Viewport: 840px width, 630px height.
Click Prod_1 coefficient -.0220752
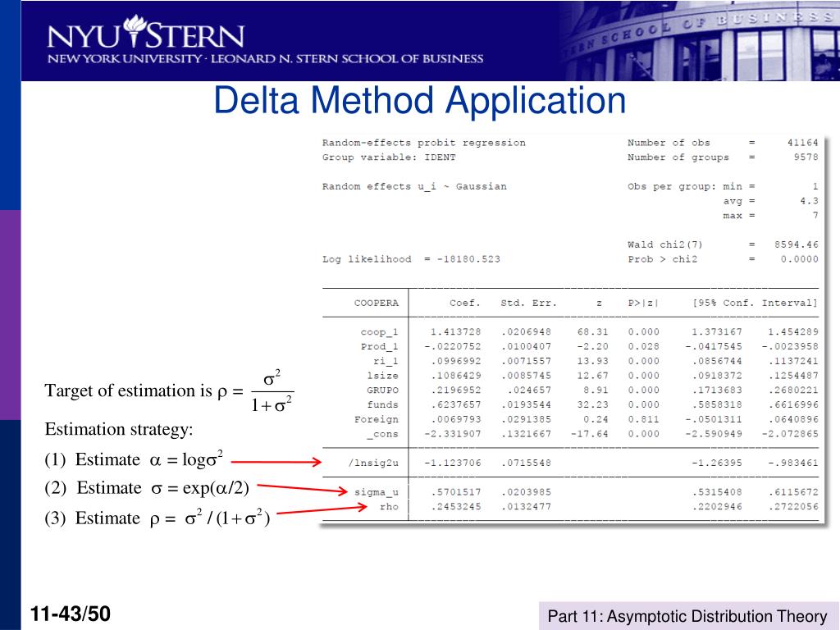(x=452, y=347)
